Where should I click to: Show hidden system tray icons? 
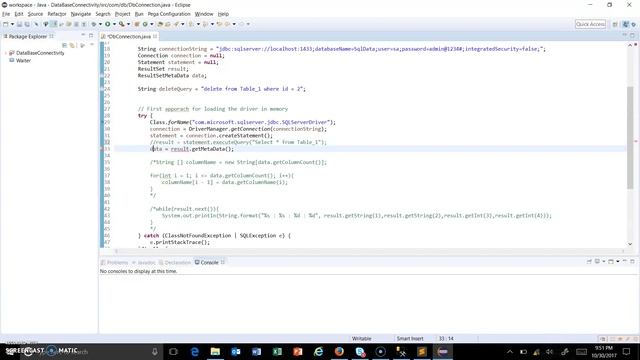coord(510,351)
